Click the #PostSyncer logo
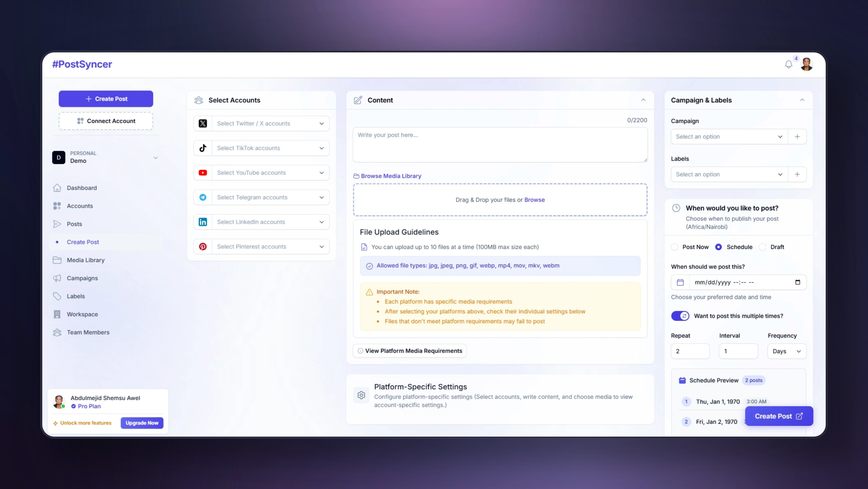 (82, 64)
